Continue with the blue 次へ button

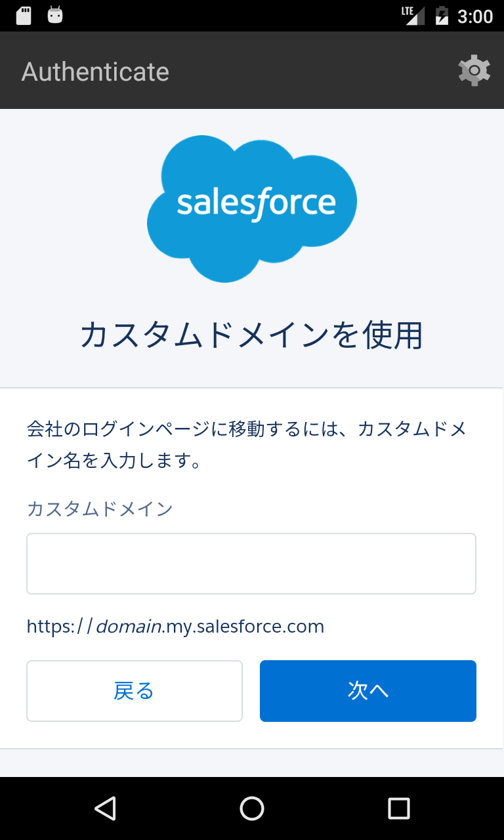368,691
